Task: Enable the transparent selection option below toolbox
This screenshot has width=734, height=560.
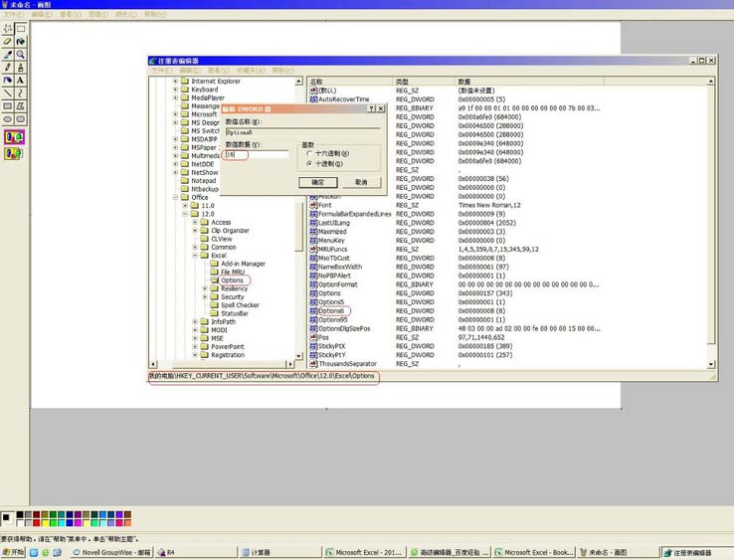Action: [14, 153]
